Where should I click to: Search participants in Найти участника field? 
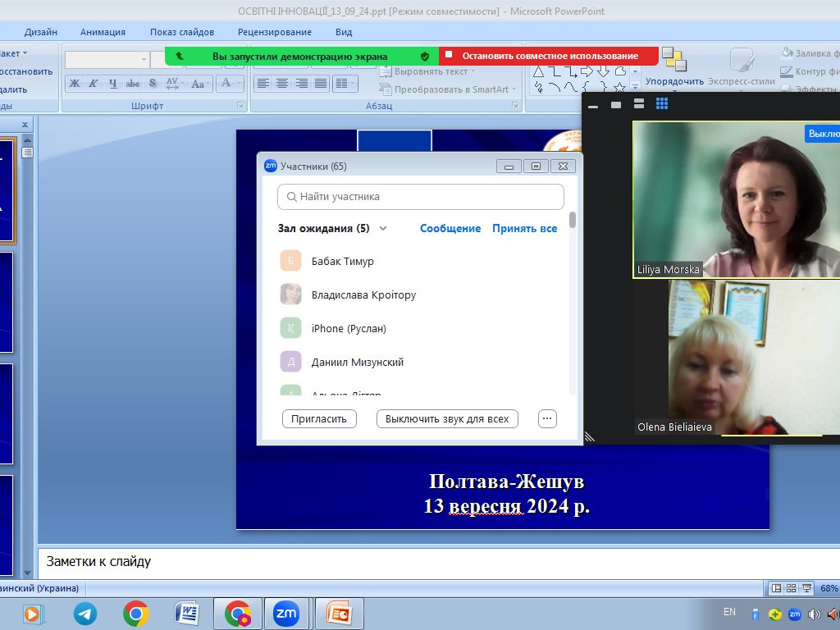(x=421, y=197)
